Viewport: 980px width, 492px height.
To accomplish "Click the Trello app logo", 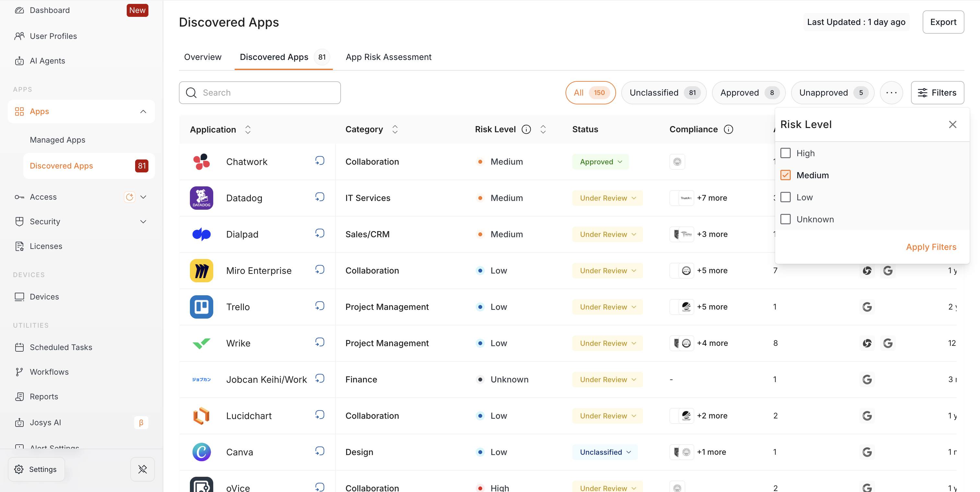I will pos(201,307).
